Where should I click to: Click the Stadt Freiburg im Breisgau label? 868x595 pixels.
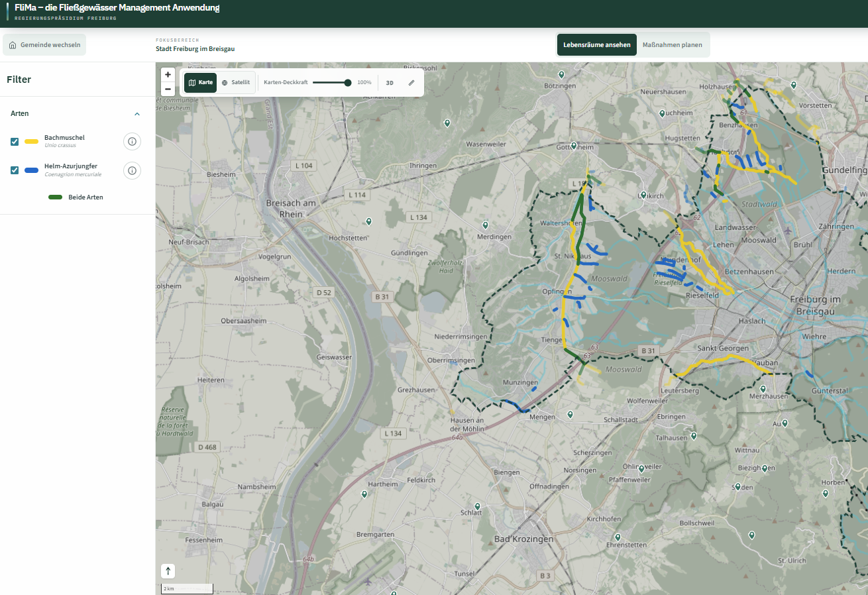(195, 49)
